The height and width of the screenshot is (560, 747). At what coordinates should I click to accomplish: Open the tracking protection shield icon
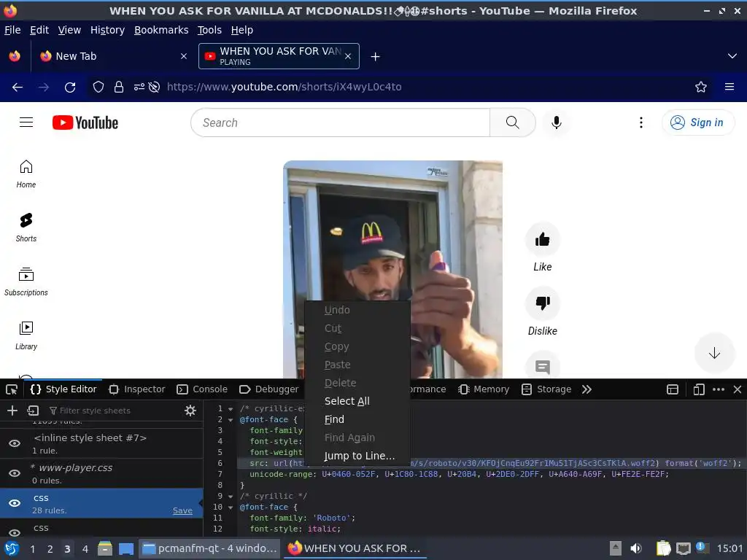(98, 87)
